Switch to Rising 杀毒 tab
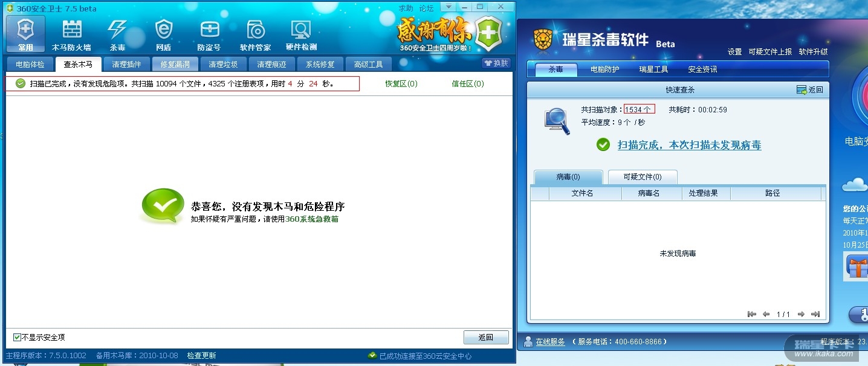 tap(556, 69)
